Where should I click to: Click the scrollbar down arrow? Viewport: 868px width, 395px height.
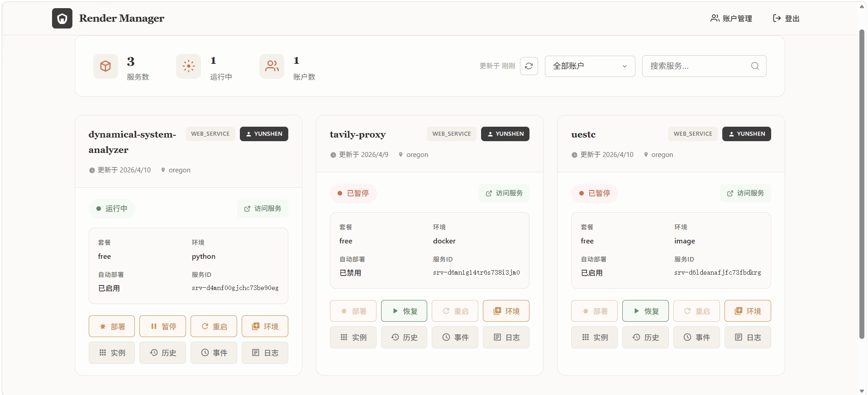point(862,391)
